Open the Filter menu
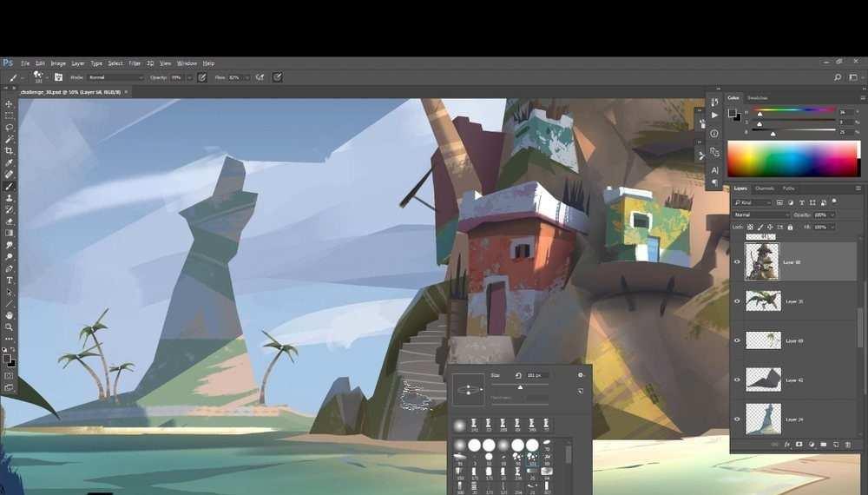This screenshot has height=495, width=868. click(135, 63)
